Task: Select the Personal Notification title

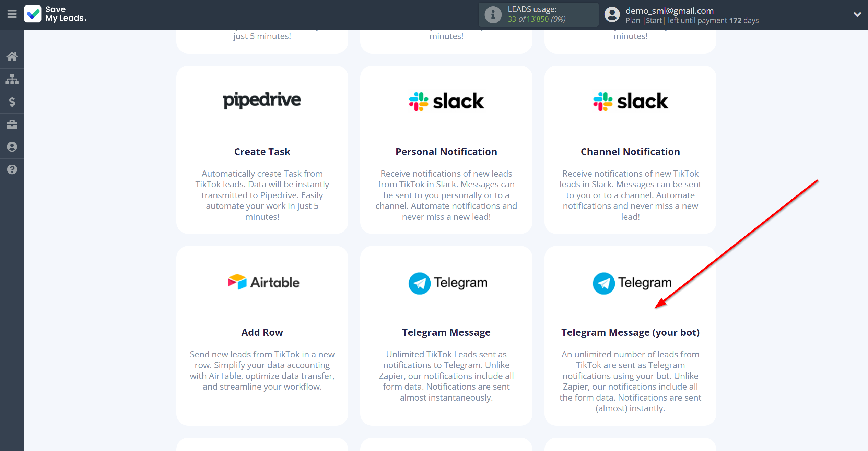Action: [446, 152]
